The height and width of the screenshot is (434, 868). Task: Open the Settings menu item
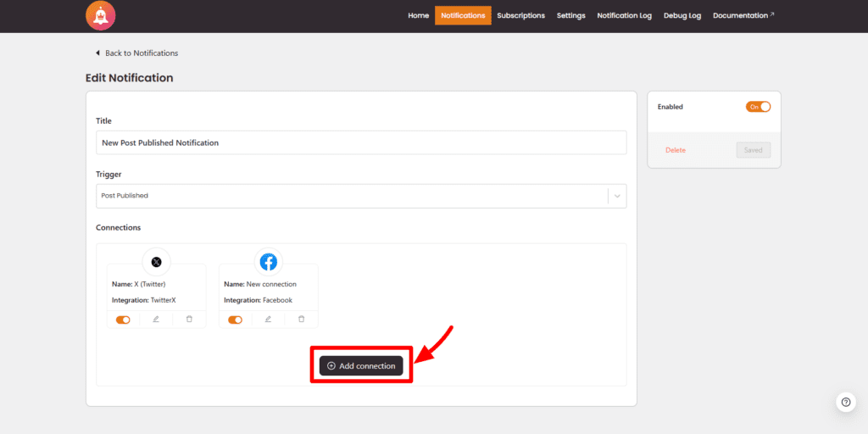point(570,15)
